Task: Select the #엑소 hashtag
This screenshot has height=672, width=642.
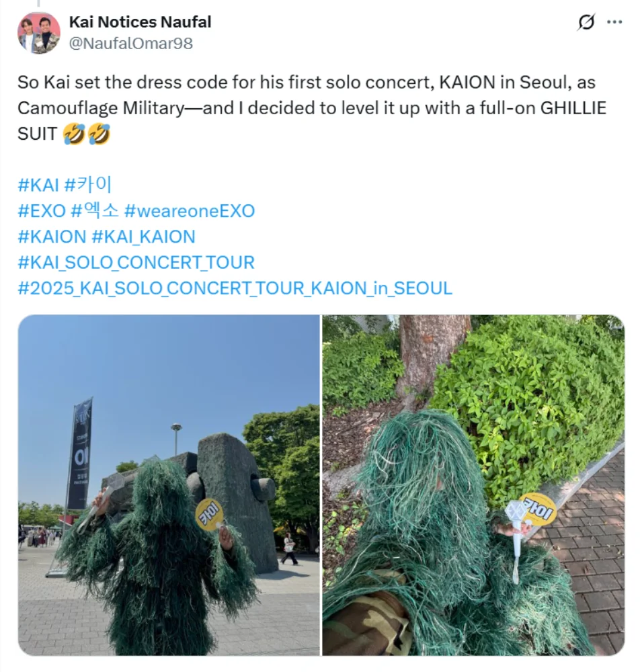Action: [94, 211]
